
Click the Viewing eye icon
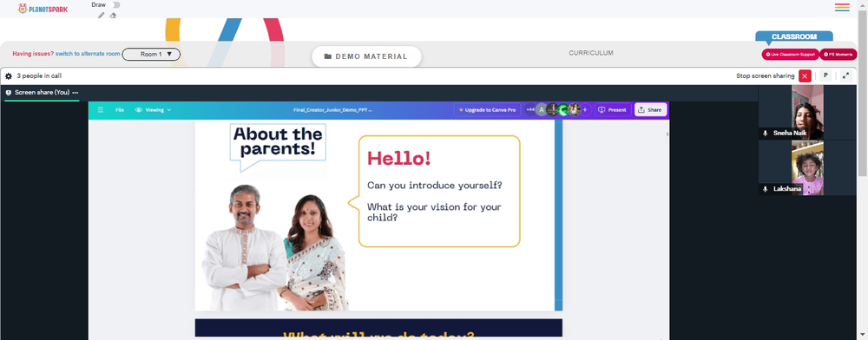(139, 110)
